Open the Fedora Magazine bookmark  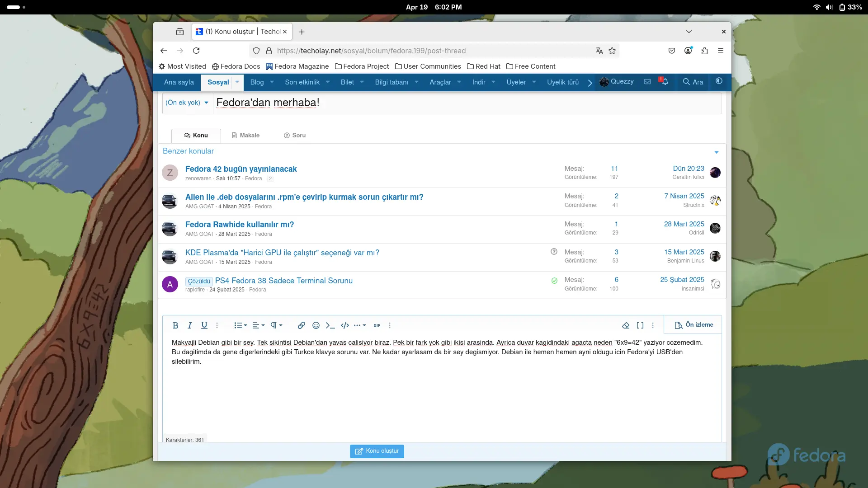point(297,66)
